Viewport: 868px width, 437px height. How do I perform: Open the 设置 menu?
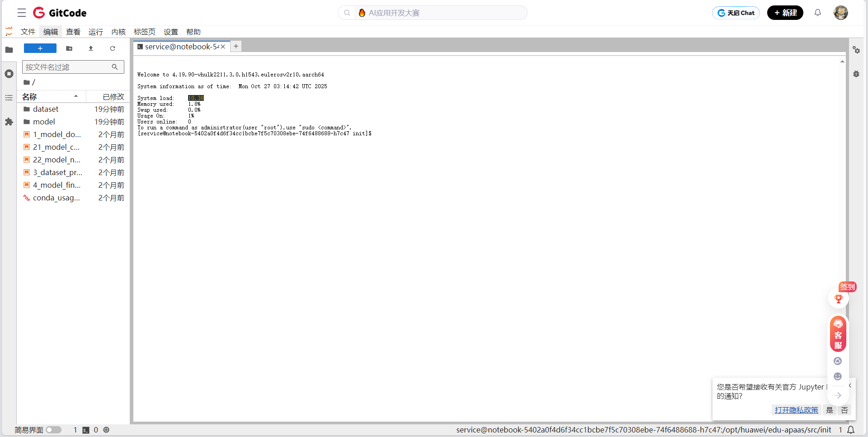(x=171, y=32)
